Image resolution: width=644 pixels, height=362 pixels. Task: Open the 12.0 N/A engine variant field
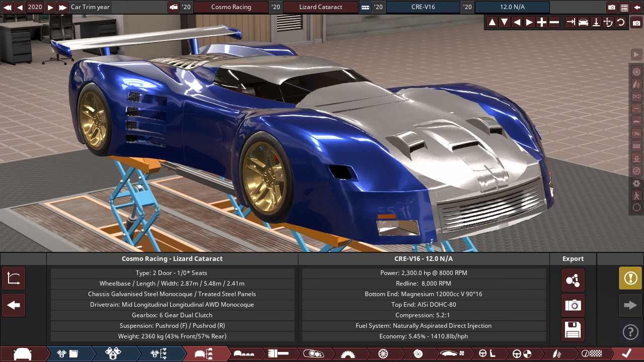[512, 7]
